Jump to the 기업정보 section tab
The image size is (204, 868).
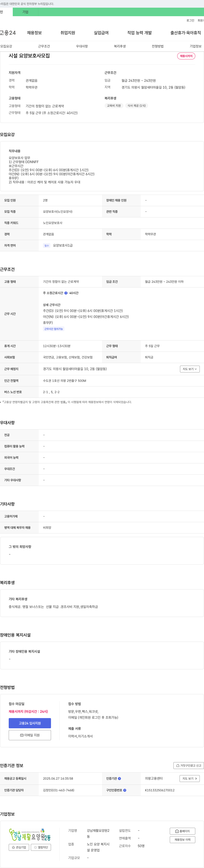pos(195,46)
